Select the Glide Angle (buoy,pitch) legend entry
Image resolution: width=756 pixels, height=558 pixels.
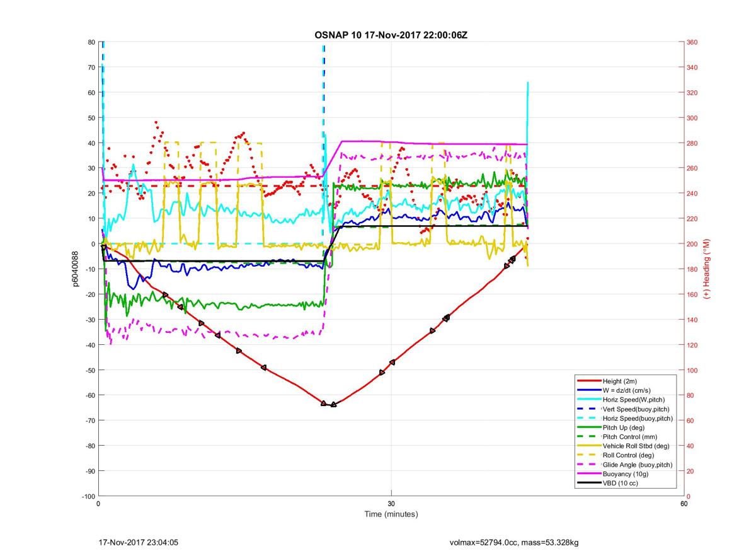(638, 465)
